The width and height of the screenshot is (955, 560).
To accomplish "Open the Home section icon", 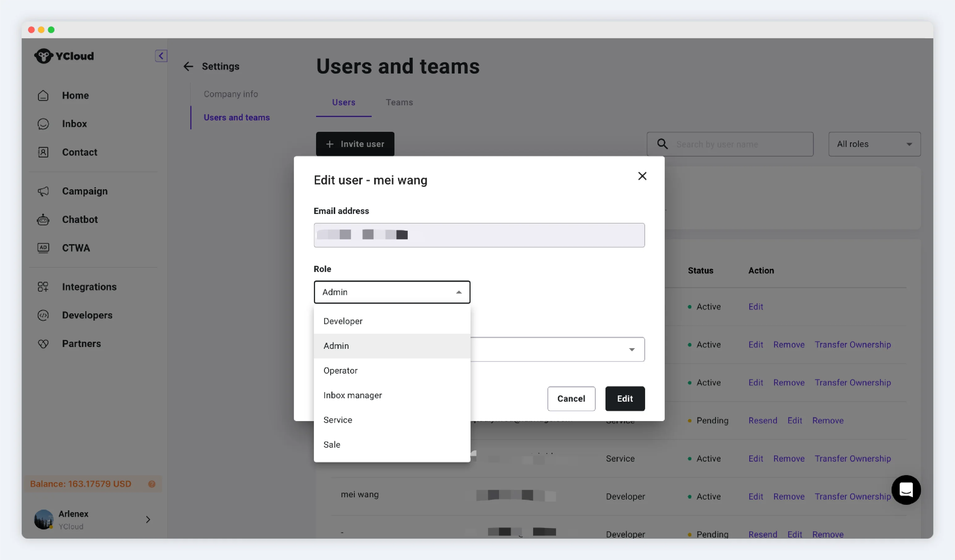I will click(x=43, y=95).
